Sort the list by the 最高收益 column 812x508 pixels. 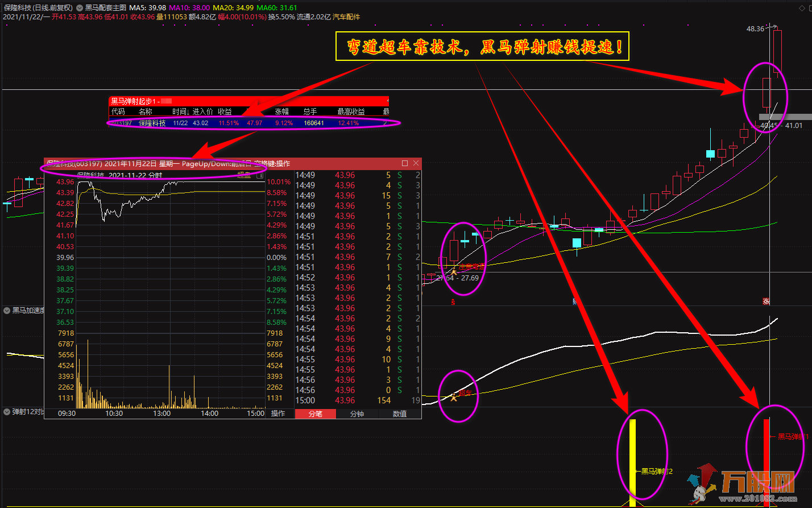click(x=351, y=111)
